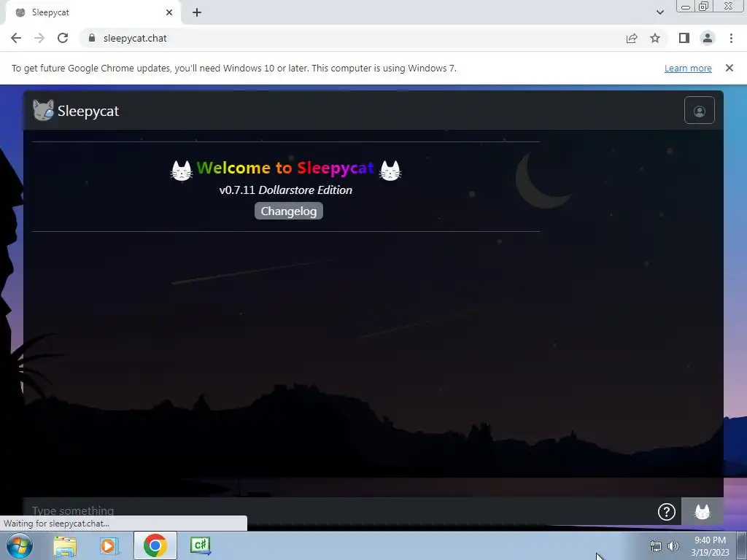Share this page icon in address bar

[x=632, y=38]
